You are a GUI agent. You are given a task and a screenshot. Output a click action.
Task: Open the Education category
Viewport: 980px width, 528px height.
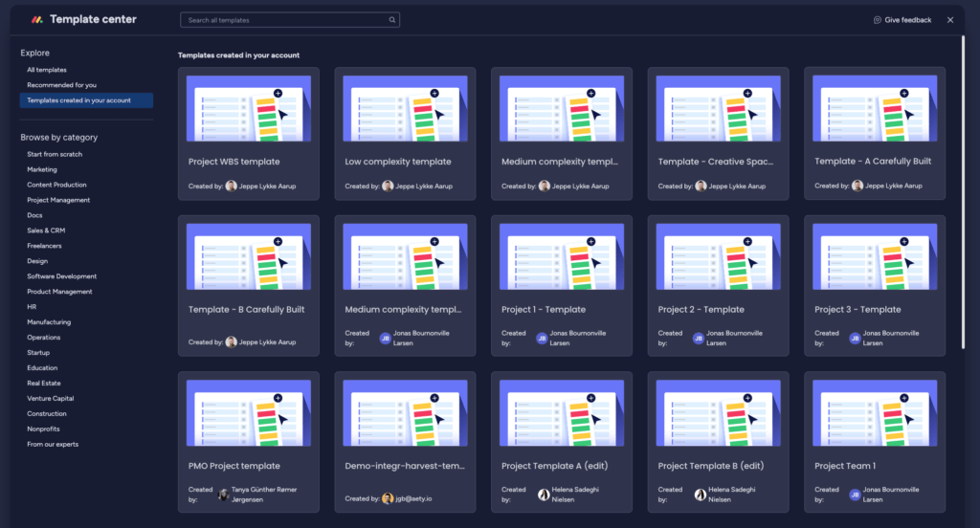(42, 368)
